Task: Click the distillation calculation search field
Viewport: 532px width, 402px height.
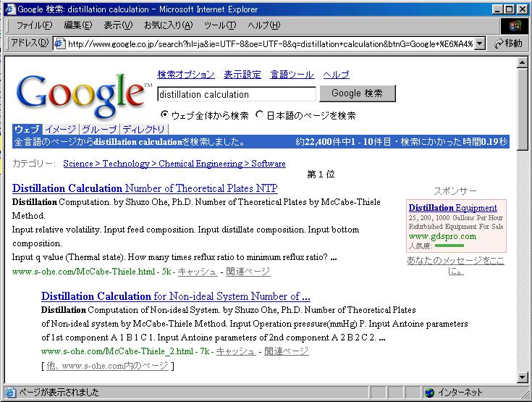Action: [x=236, y=94]
